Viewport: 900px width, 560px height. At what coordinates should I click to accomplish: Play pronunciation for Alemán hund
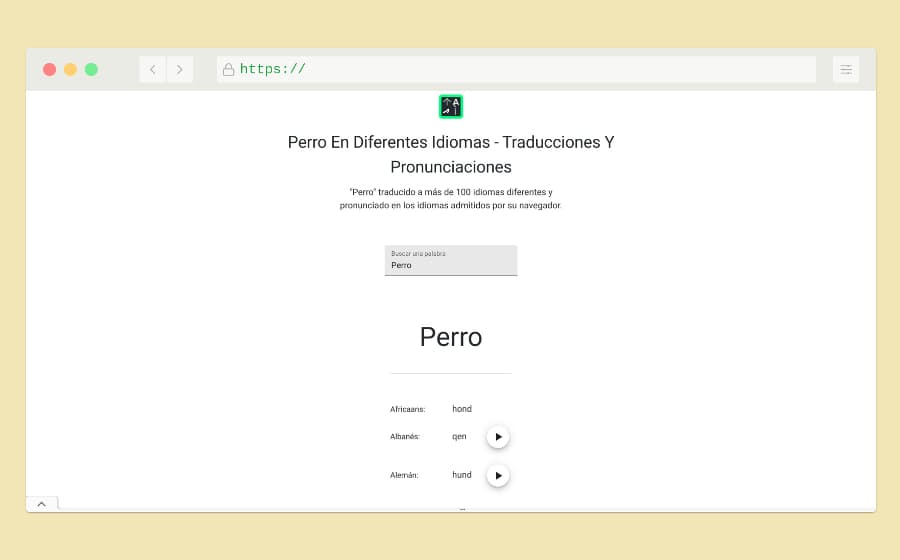point(498,475)
